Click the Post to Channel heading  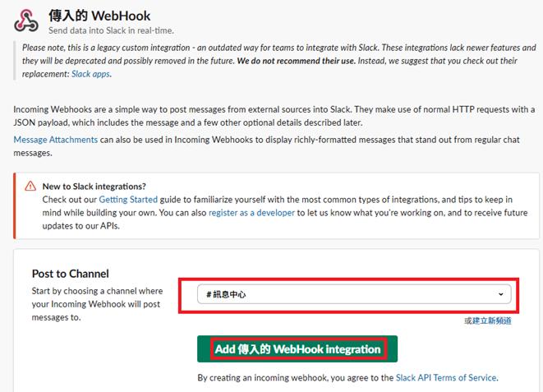(71, 274)
